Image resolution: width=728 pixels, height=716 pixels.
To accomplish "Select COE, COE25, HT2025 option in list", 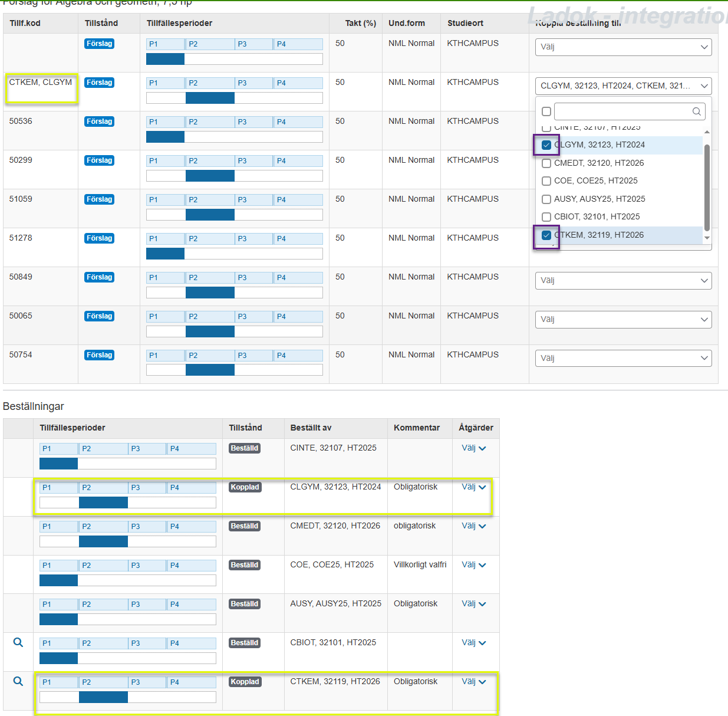I will 595,181.
